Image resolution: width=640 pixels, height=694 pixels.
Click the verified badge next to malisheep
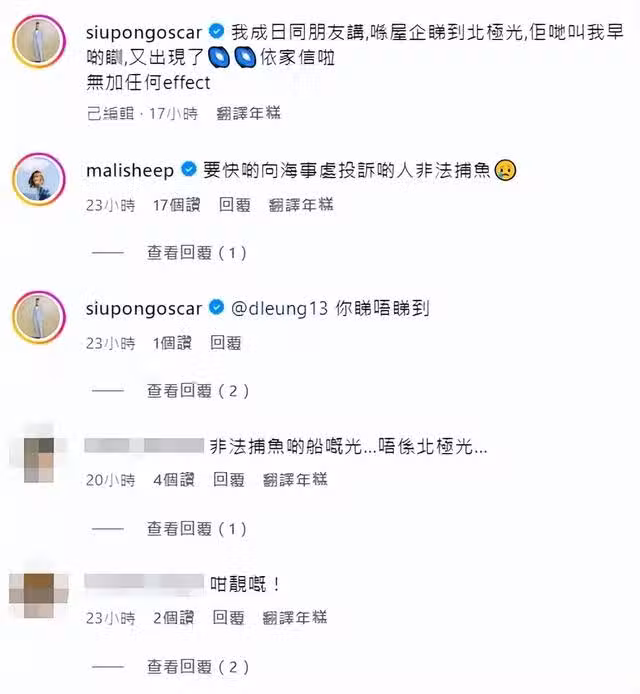[x=189, y=169]
